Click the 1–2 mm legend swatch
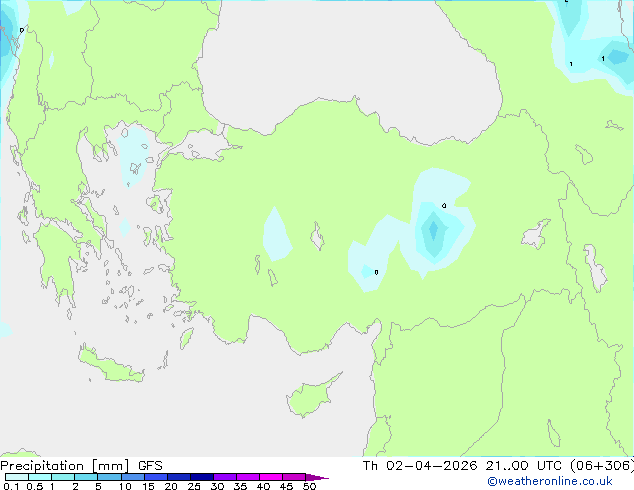The image size is (634, 490). 63,477
